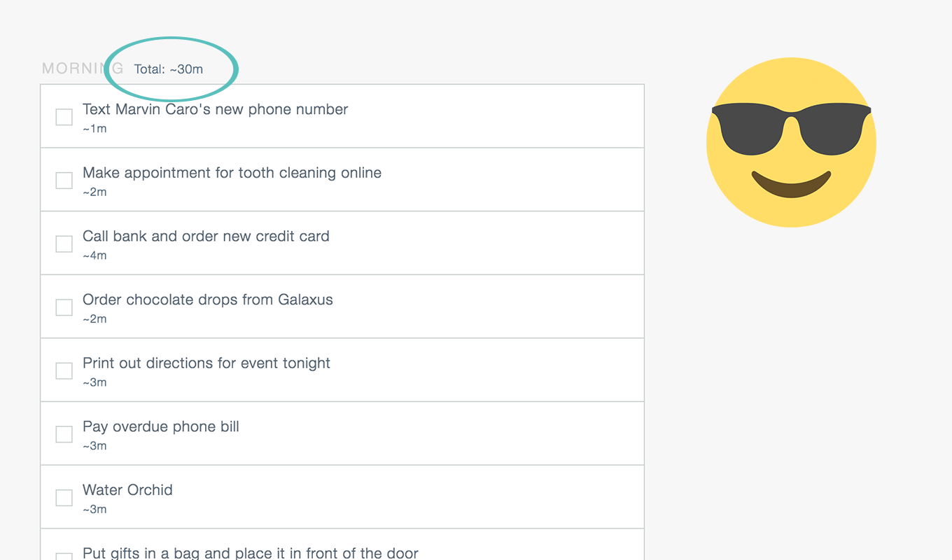Open Order chocolate drops from Galaxus title
The width and height of the screenshot is (952, 560).
coord(208,300)
